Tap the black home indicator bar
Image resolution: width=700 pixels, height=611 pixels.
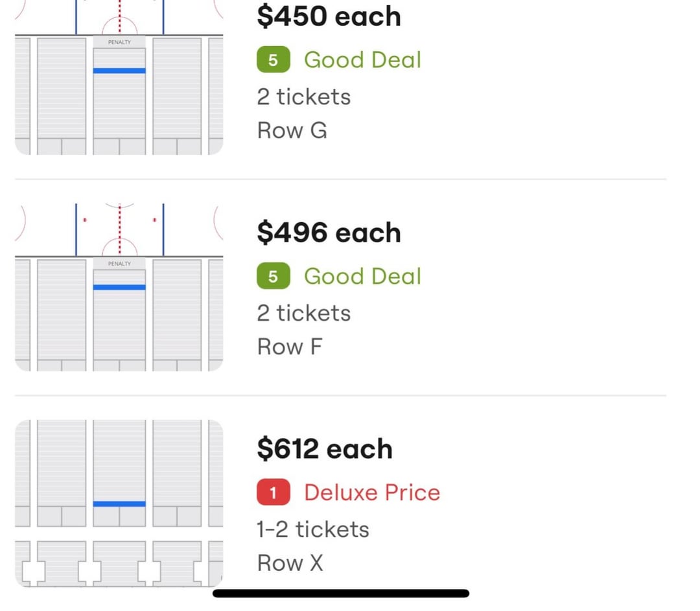pyautogui.click(x=341, y=593)
